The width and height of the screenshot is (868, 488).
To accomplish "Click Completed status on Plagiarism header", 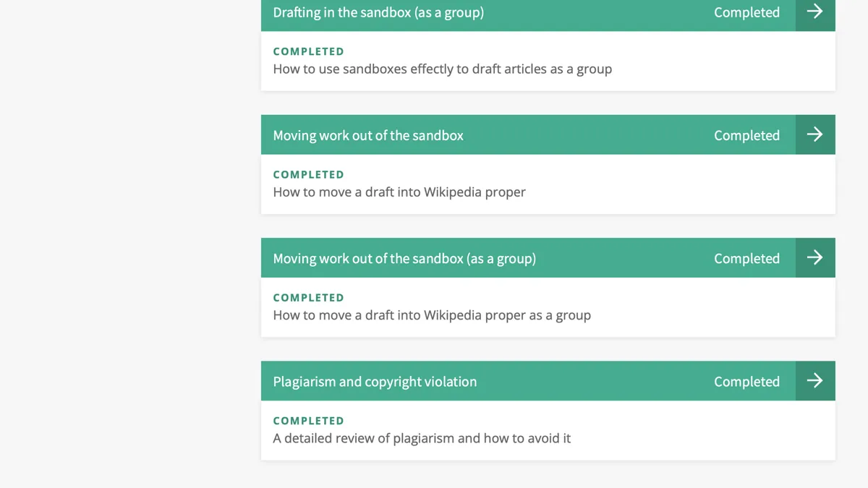I will click(x=746, y=381).
